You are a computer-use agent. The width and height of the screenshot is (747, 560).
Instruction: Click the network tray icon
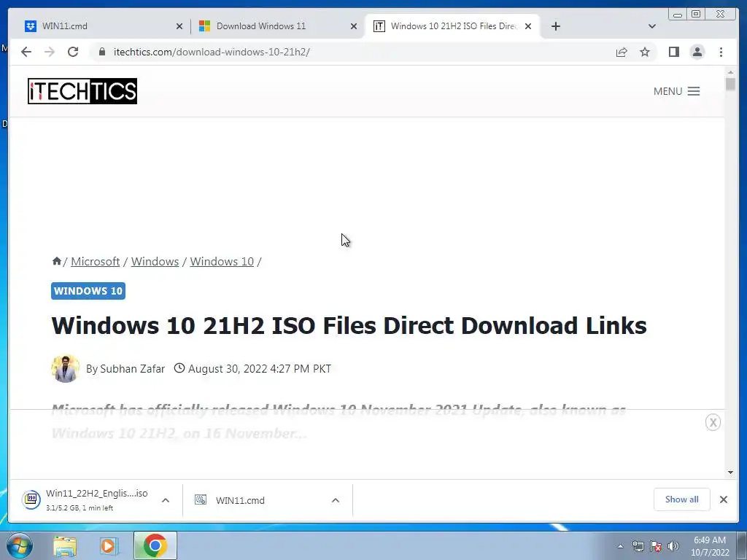[x=638, y=547]
